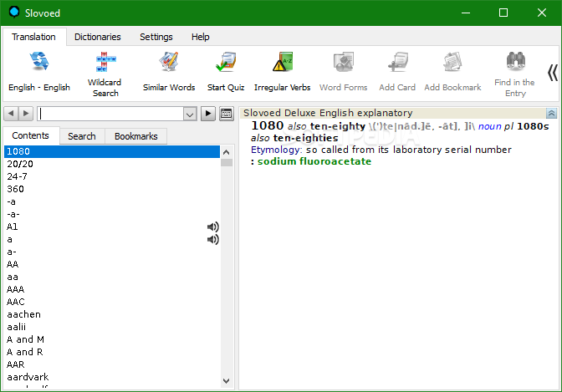Select entry 24-7

112,176
